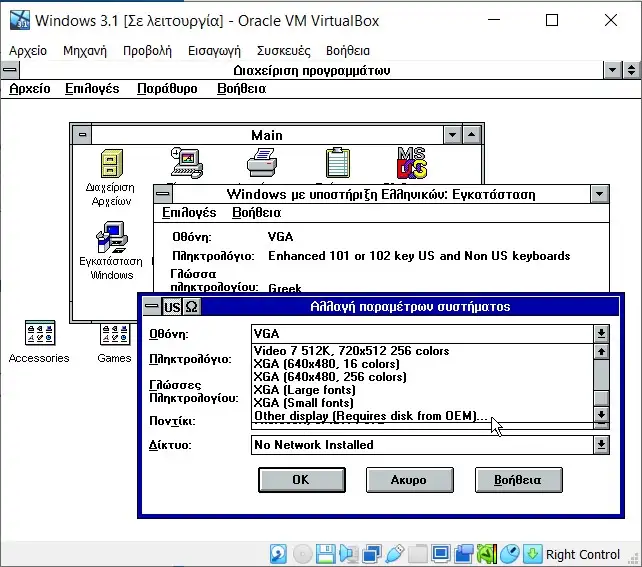
Task: Select XGA (640x480, 16 colors)
Action: (423, 364)
